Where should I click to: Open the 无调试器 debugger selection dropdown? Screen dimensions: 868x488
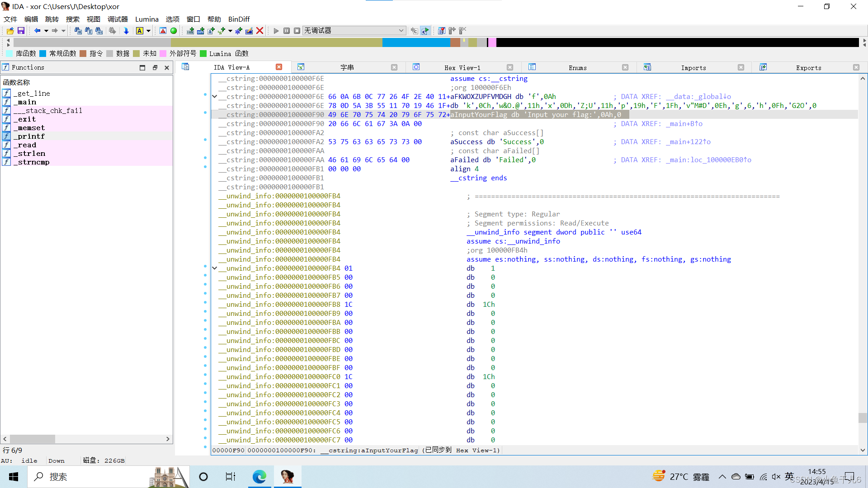pos(401,31)
